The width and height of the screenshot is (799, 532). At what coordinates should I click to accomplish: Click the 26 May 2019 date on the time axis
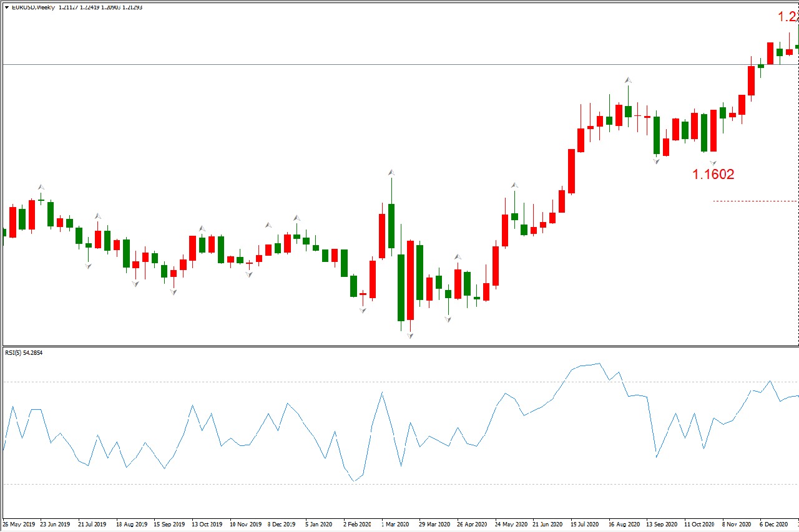19,525
